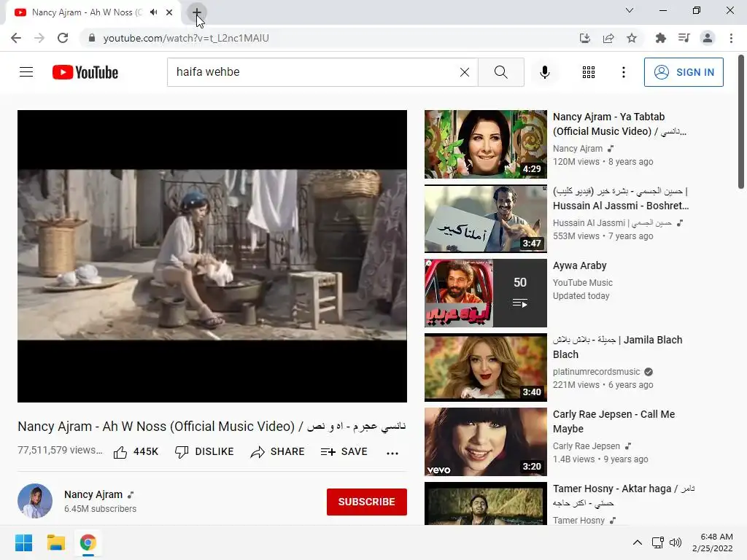Open Jamila Blach Blach video thumbnail
Screen dimensions: 747x560
[x=485, y=367]
